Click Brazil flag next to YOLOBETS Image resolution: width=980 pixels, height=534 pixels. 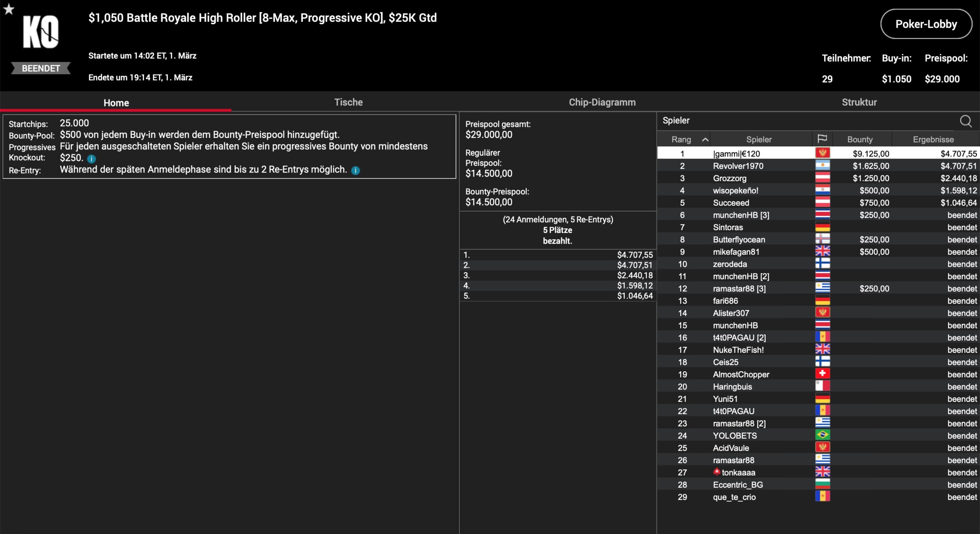point(822,435)
